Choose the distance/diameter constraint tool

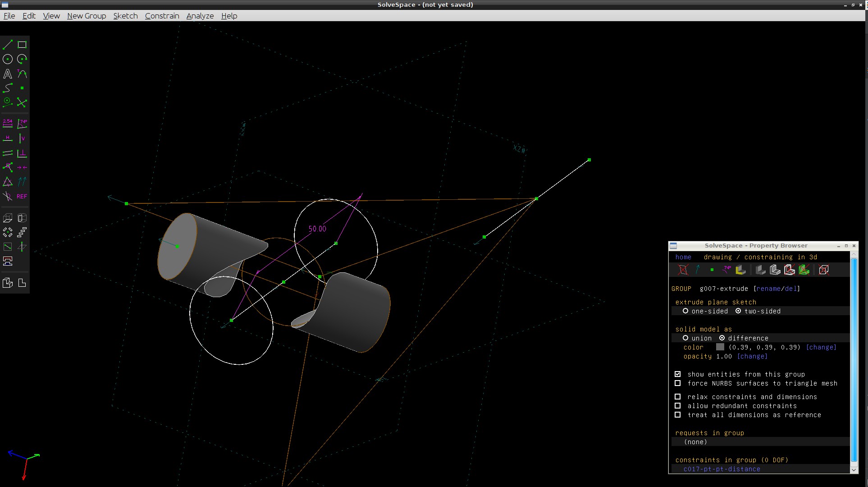(x=8, y=123)
